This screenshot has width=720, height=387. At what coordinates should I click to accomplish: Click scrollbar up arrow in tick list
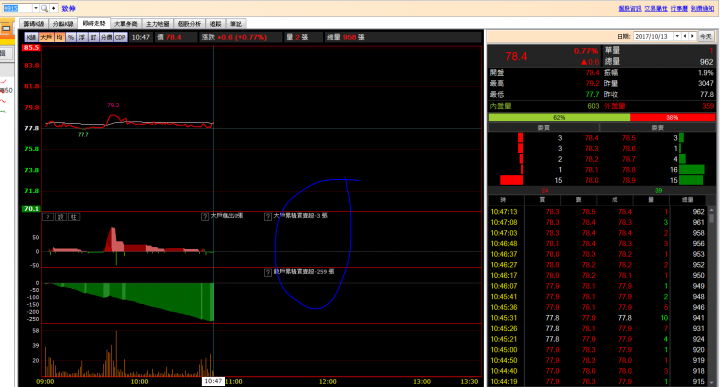click(x=711, y=211)
